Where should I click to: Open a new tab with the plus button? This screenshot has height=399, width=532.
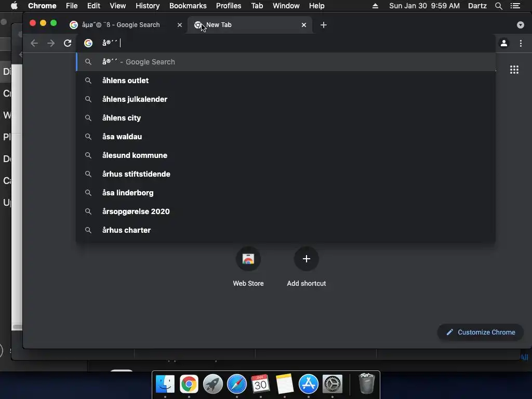point(324,25)
